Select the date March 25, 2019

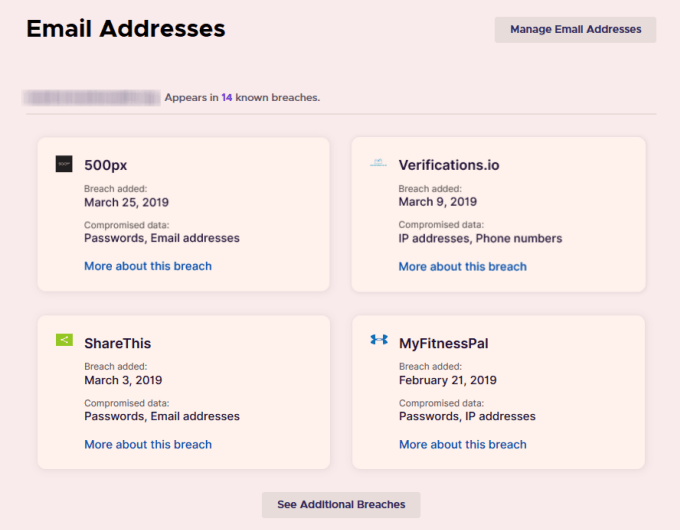pos(126,203)
